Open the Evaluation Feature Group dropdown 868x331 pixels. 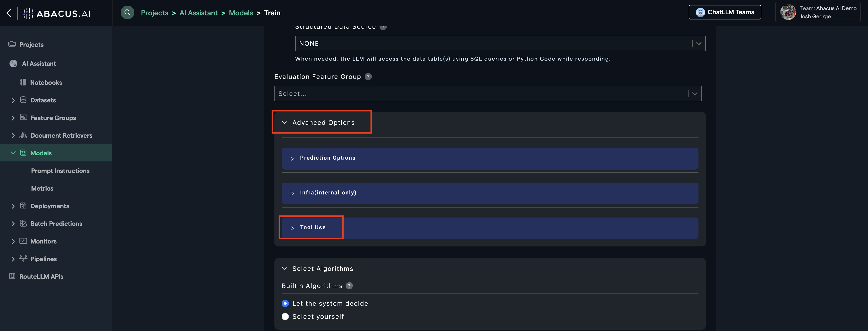tap(488, 94)
